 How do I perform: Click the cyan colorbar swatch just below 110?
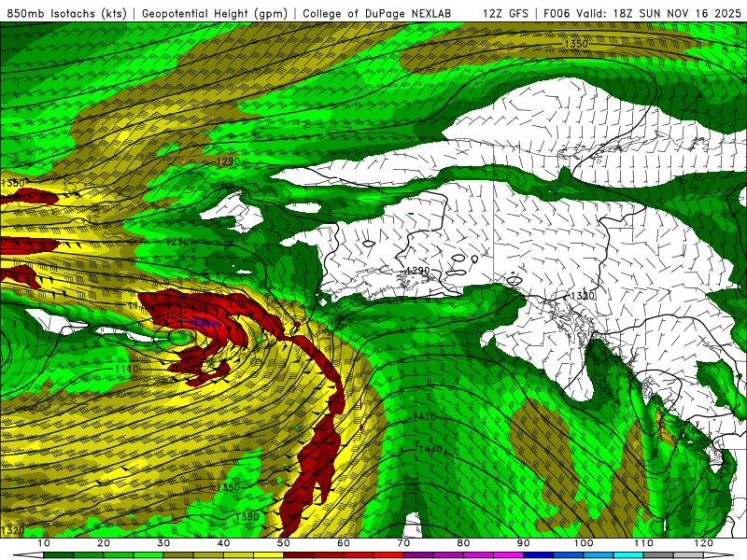point(628,555)
